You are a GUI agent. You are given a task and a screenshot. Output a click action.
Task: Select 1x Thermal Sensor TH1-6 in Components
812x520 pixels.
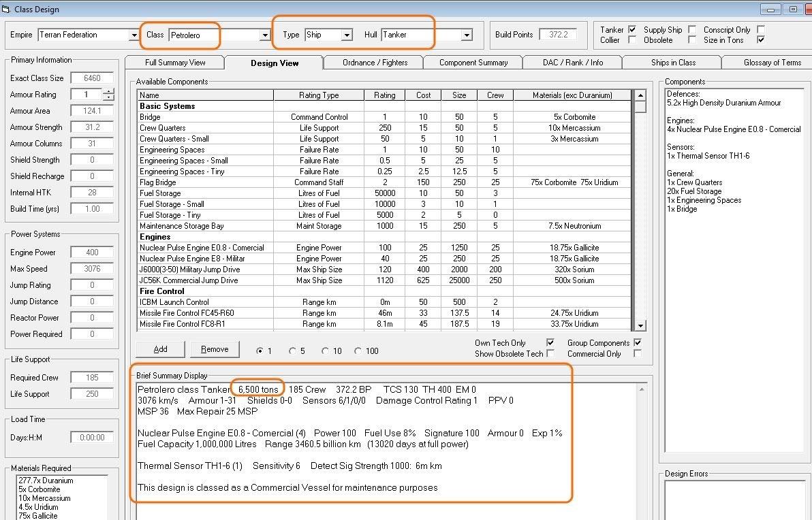tap(708, 156)
